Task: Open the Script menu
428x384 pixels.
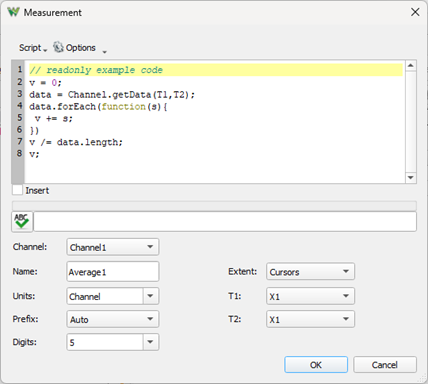Action: (33, 48)
